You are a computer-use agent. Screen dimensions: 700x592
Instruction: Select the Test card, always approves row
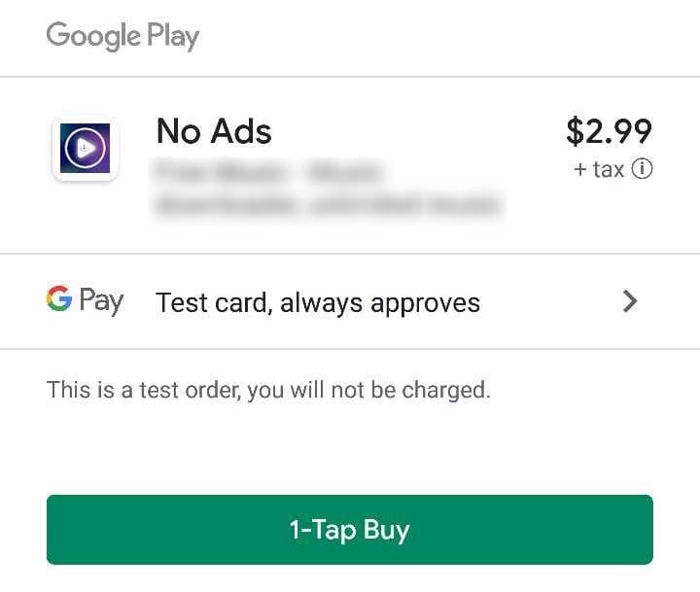click(x=350, y=301)
